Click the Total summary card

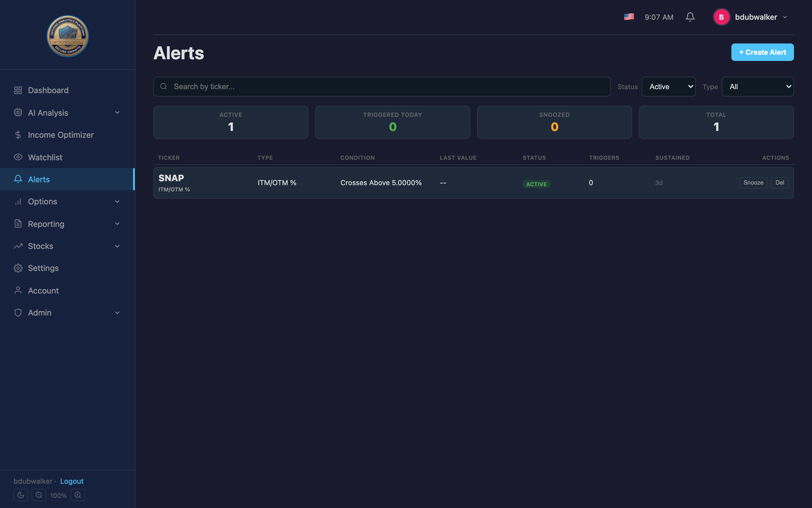pos(716,122)
